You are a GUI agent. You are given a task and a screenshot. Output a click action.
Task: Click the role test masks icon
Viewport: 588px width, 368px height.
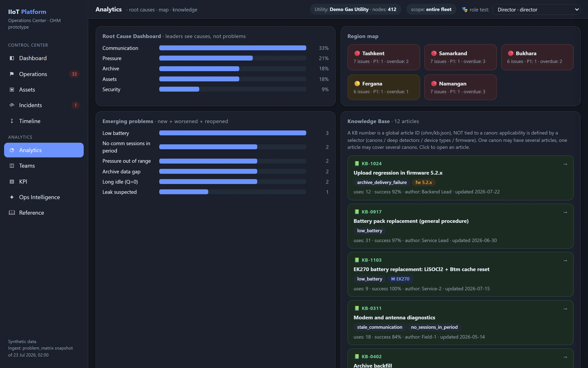pyautogui.click(x=464, y=10)
